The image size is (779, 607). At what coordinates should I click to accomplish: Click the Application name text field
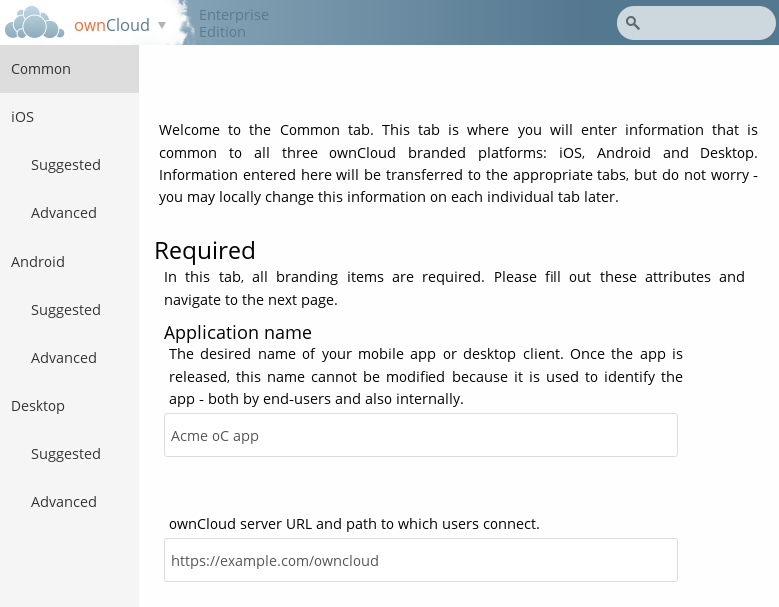(420, 436)
